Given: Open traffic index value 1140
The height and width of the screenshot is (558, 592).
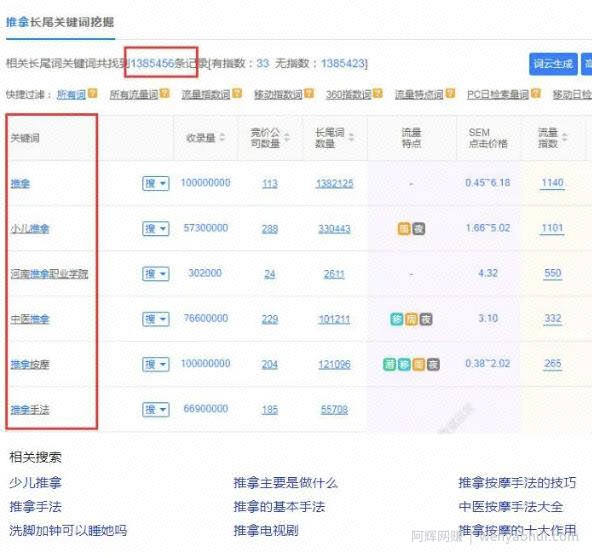Looking at the screenshot, I should coord(552,183).
